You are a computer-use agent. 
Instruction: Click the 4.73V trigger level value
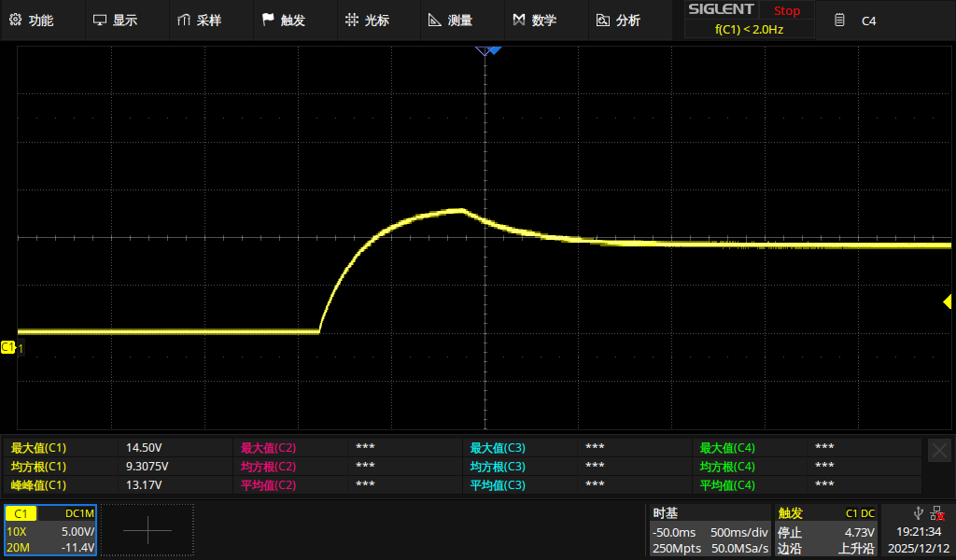pos(860,533)
